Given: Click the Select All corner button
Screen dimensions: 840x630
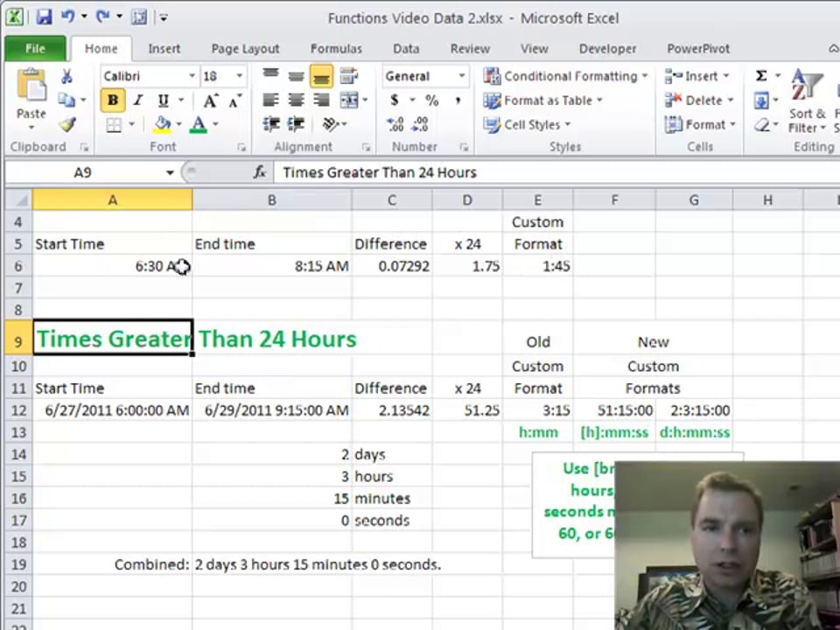Looking at the screenshot, I should (18, 199).
